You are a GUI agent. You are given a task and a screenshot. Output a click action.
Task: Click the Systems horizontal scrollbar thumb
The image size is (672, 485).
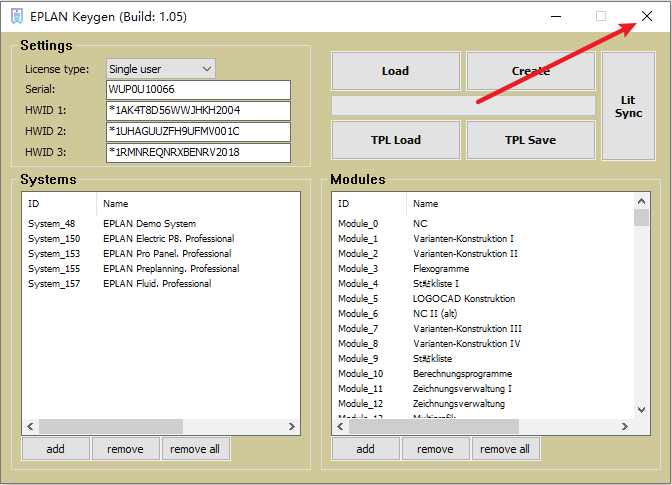111,426
